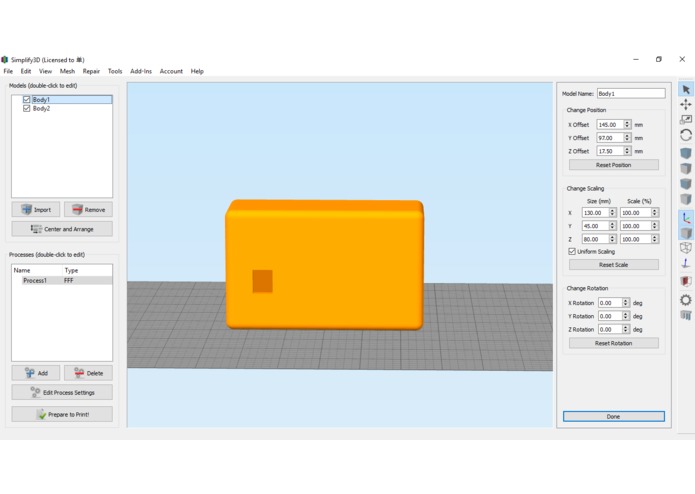Uncheck the Body2 model checkbox
This screenshot has width=695, height=494.
(x=27, y=109)
